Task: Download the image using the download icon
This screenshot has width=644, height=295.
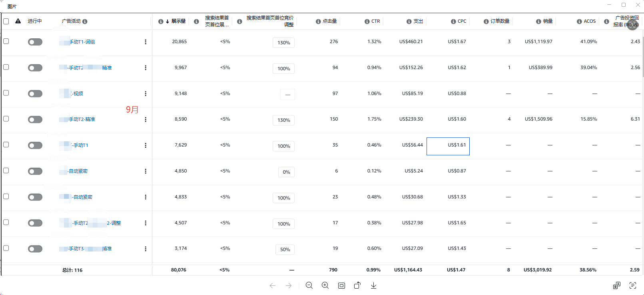Action: (373, 285)
